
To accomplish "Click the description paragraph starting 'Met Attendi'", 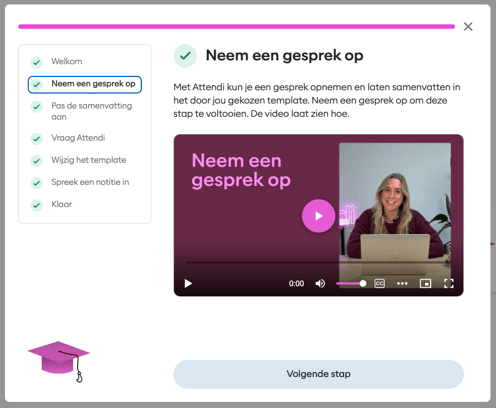I will click(x=317, y=100).
